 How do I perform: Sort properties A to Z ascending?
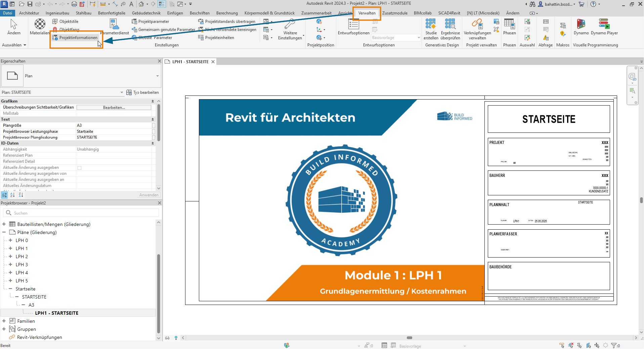click(x=12, y=195)
